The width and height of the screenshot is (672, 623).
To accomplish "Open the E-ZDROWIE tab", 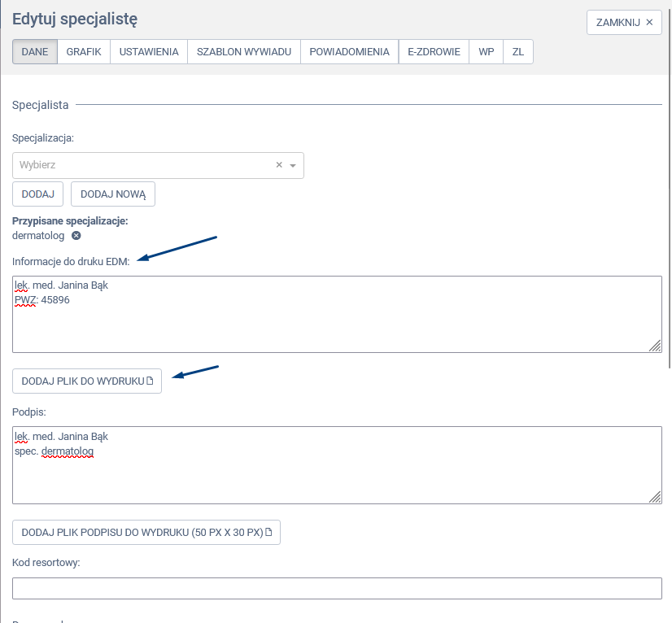I will (434, 52).
